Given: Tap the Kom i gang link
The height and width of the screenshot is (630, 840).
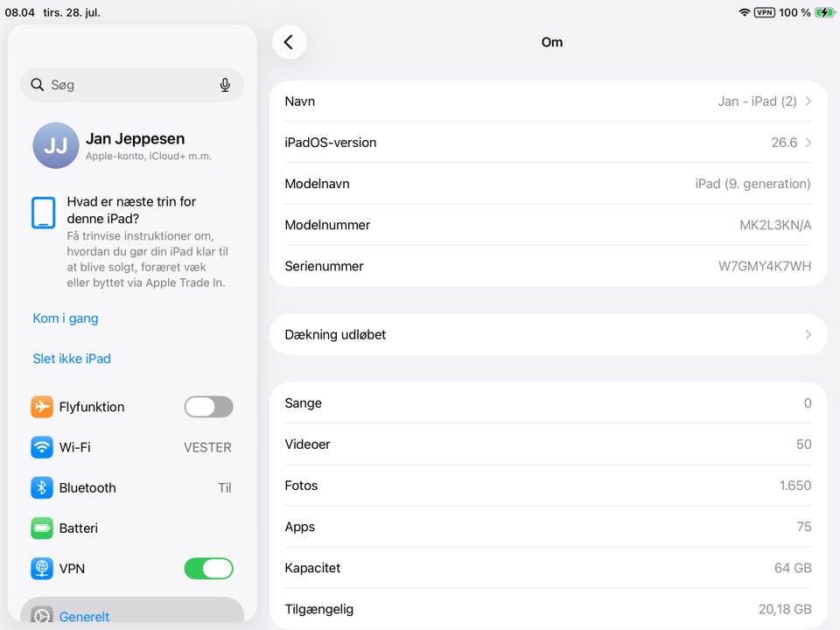Looking at the screenshot, I should coord(66,318).
